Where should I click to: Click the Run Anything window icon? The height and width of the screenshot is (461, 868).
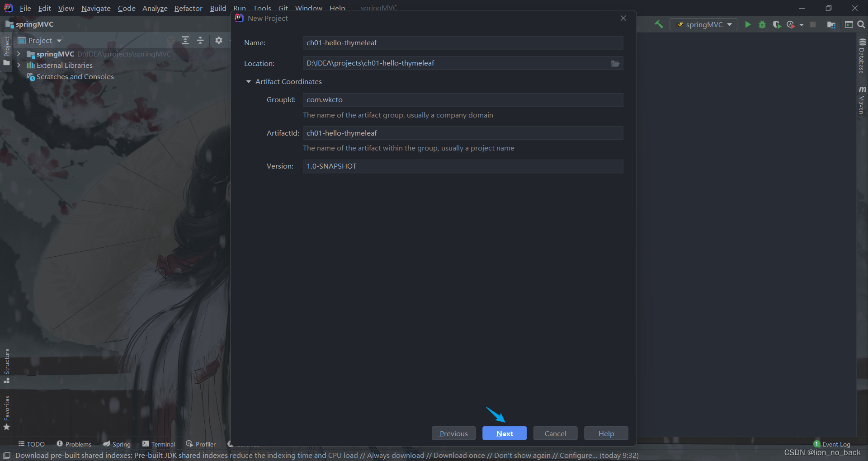coord(849,24)
